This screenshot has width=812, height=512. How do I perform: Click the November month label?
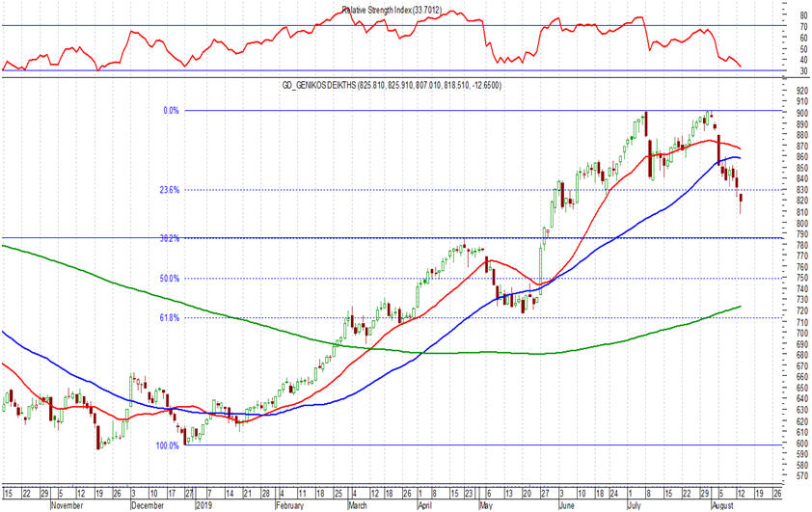[x=67, y=505]
